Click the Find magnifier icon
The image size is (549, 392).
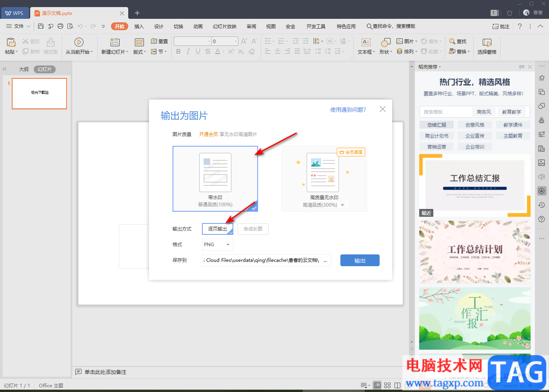(452, 41)
